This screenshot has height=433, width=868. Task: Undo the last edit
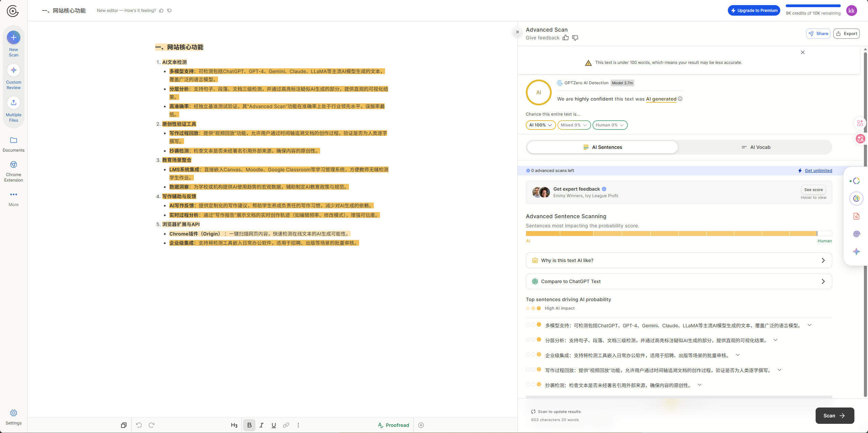[x=139, y=425]
